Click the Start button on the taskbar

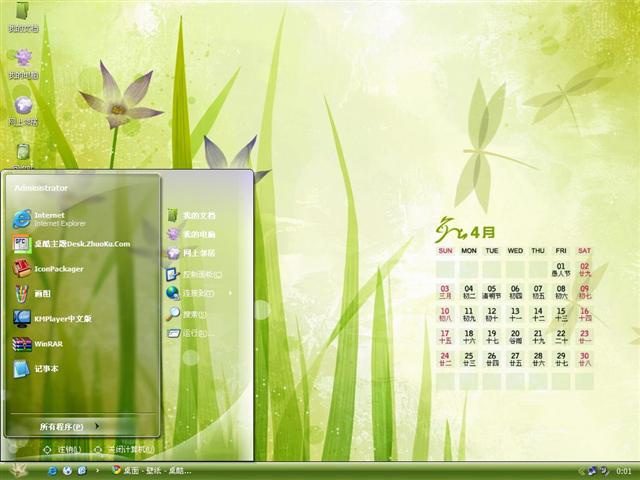click(18, 470)
